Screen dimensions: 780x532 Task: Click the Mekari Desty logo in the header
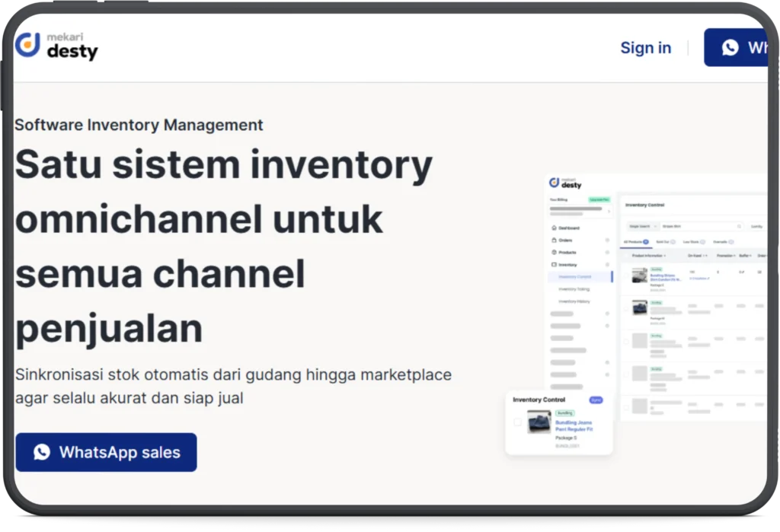[x=56, y=46]
